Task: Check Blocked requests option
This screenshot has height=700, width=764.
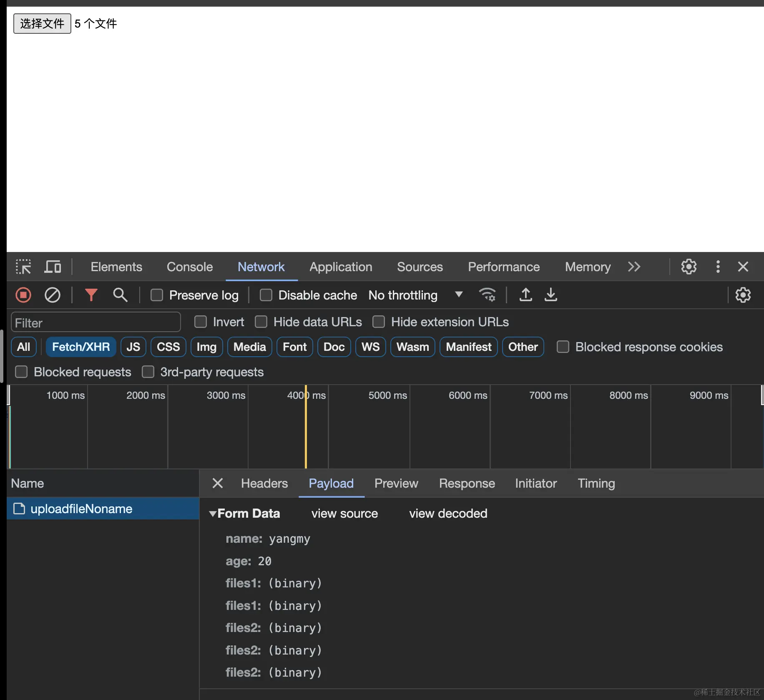Action: (21, 372)
